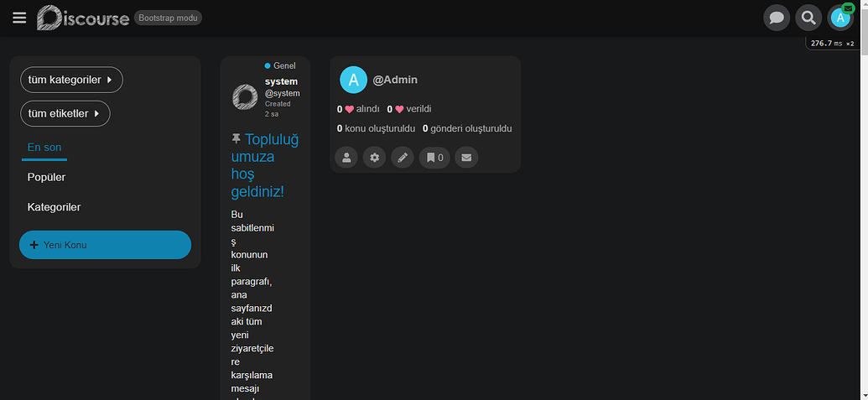Click the 'Genel' category label
Screen dimensions: 868x400
[x=283, y=65]
